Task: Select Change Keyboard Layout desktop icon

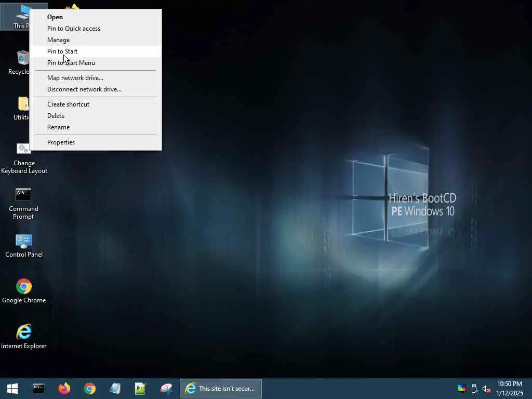Action: click(x=24, y=158)
